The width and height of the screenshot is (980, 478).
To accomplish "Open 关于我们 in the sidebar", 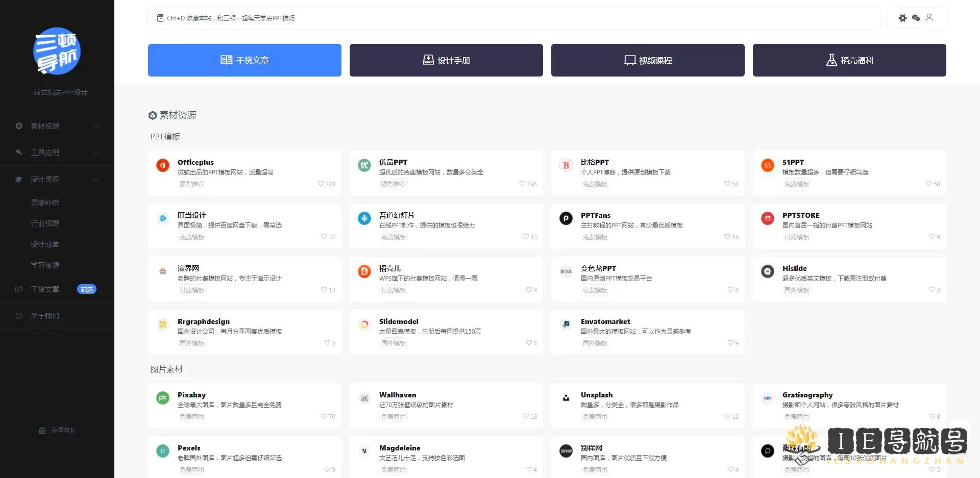I will coord(45,316).
